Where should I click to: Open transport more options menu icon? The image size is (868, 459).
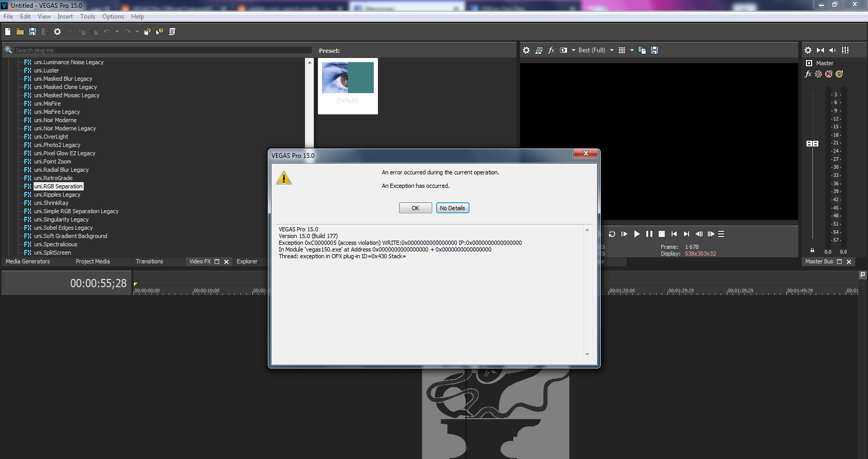(x=721, y=234)
